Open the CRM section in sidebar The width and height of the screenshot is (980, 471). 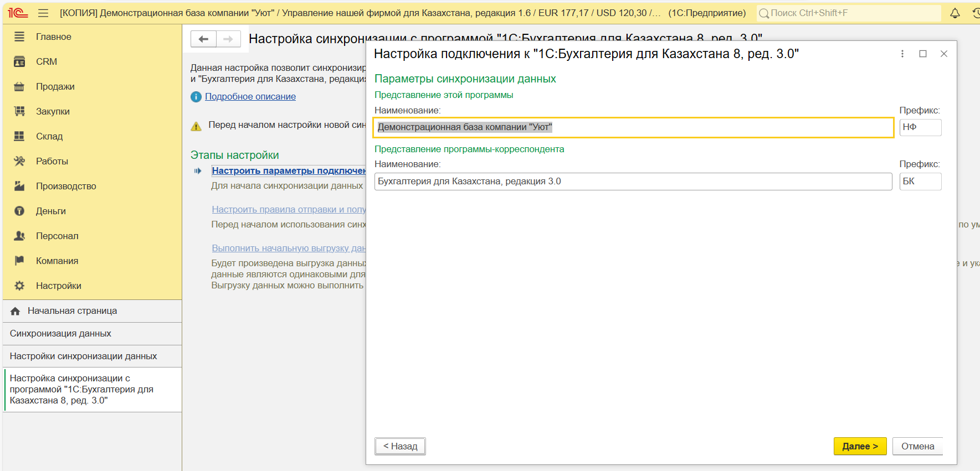(47, 61)
